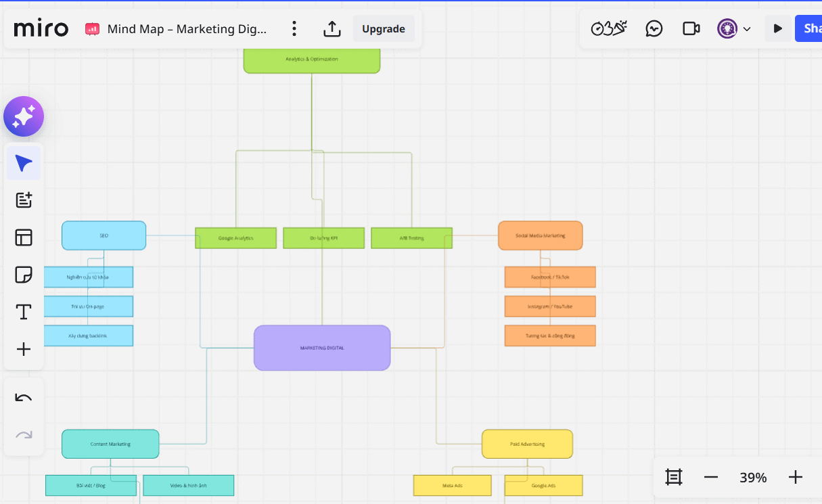822x504 pixels.
Task: Open the 39% zoom level menu
Action: (753, 478)
